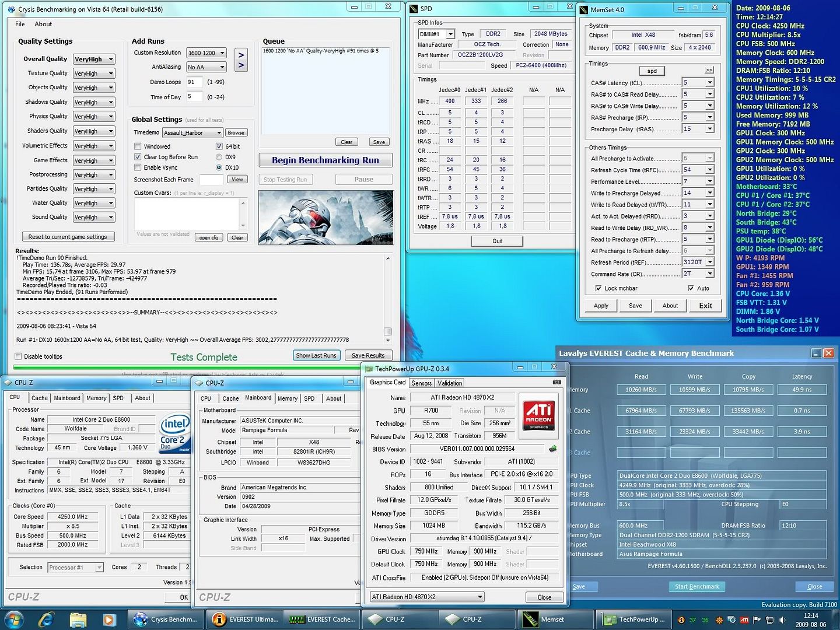This screenshot has height=630, width=840.
Task: Open the Memory tab in second CPU-Z window
Action: point(288,398)
